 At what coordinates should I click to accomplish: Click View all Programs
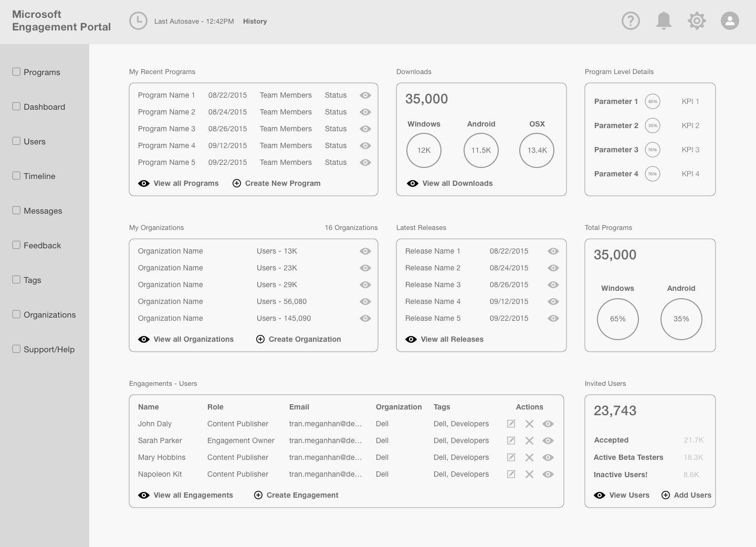(x=178, y=183)
